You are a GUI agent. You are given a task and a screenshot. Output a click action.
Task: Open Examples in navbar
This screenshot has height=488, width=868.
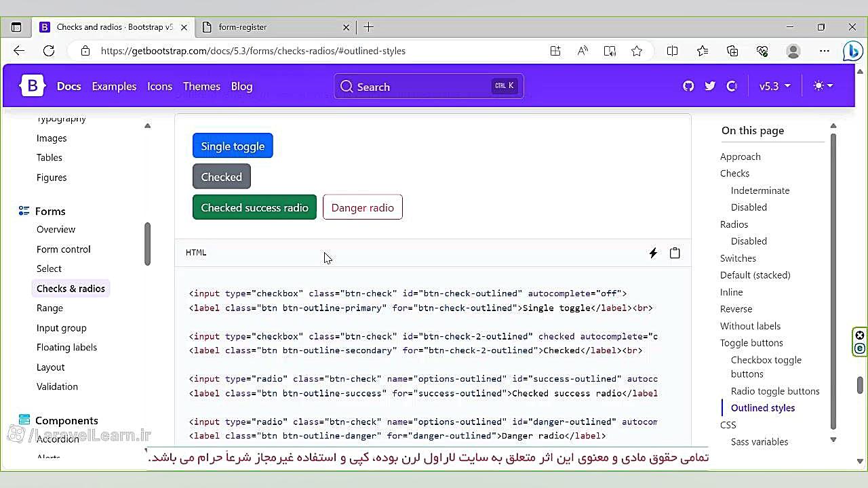[114, 86]
